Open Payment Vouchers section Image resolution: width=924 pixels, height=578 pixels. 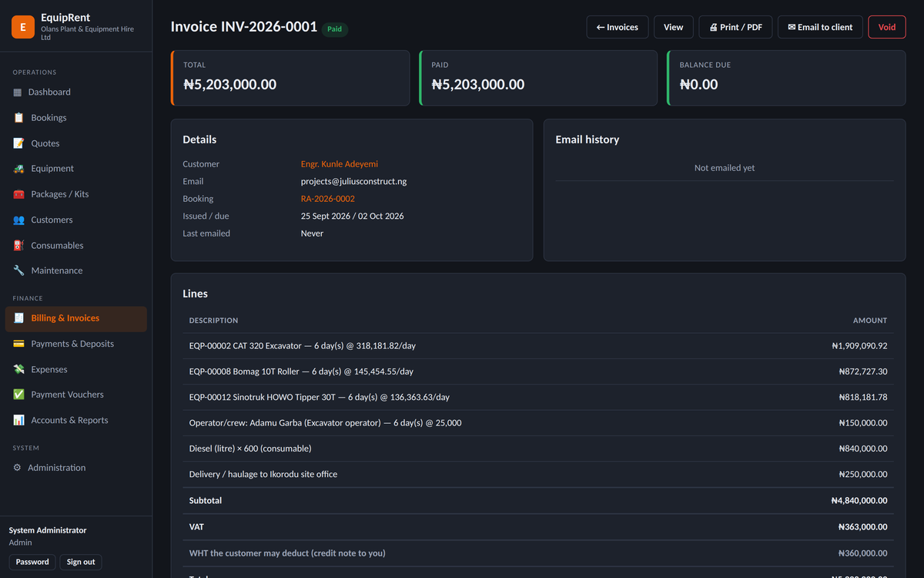tap(75, 395)
